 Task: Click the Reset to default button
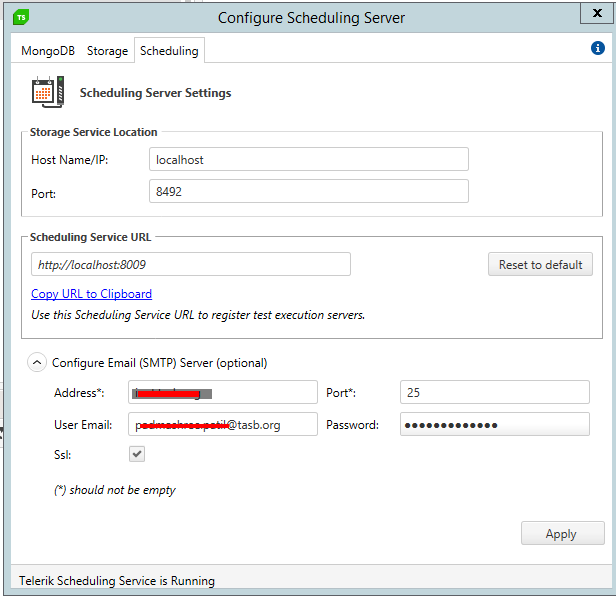(x=540, y=264)
